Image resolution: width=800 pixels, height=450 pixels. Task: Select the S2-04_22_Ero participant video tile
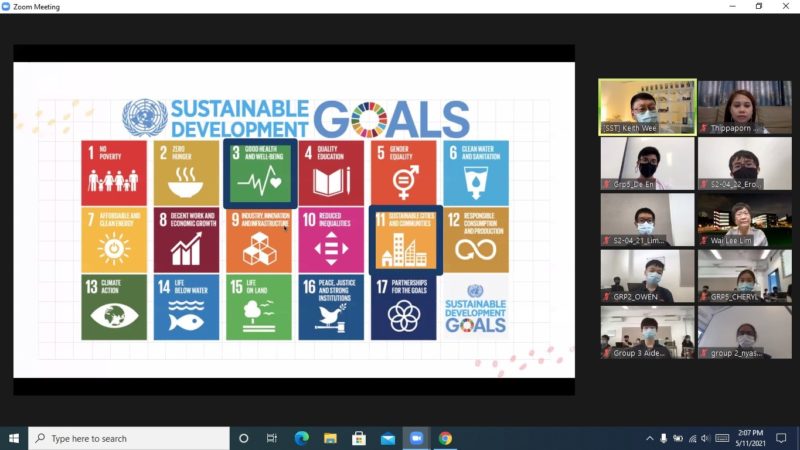[744, 163]
